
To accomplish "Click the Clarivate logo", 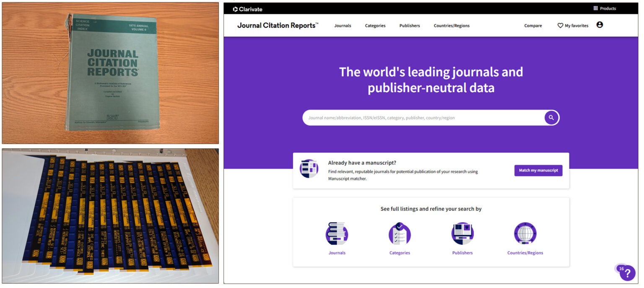I will coord(247,9).
